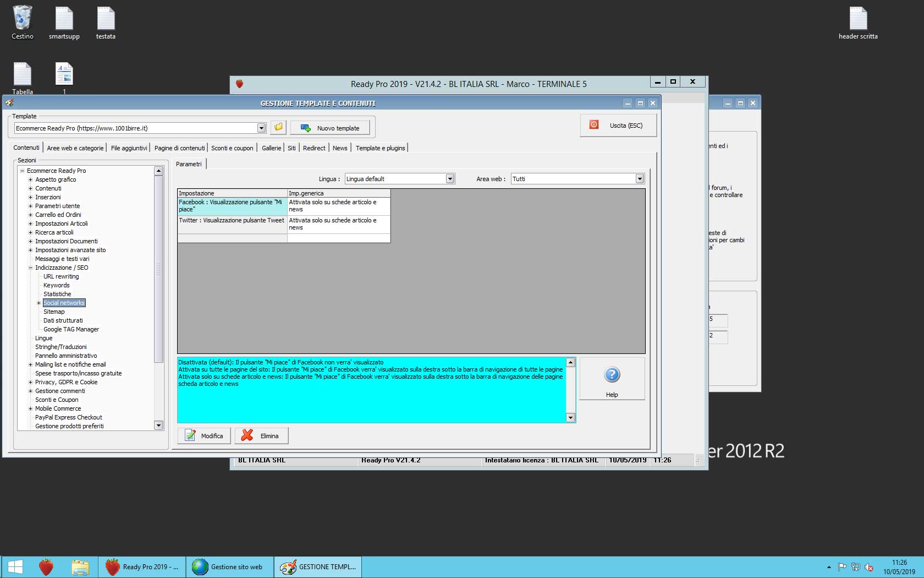924x578 pixels.
Task: Select Keywords in the tree
Action: click(57, 285)
